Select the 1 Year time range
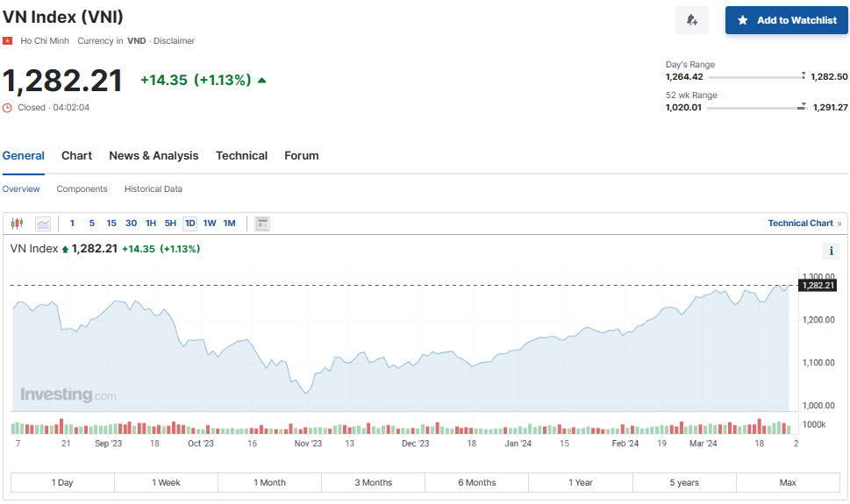This screenshot has height=504, width=850. [x=580, y=483]
